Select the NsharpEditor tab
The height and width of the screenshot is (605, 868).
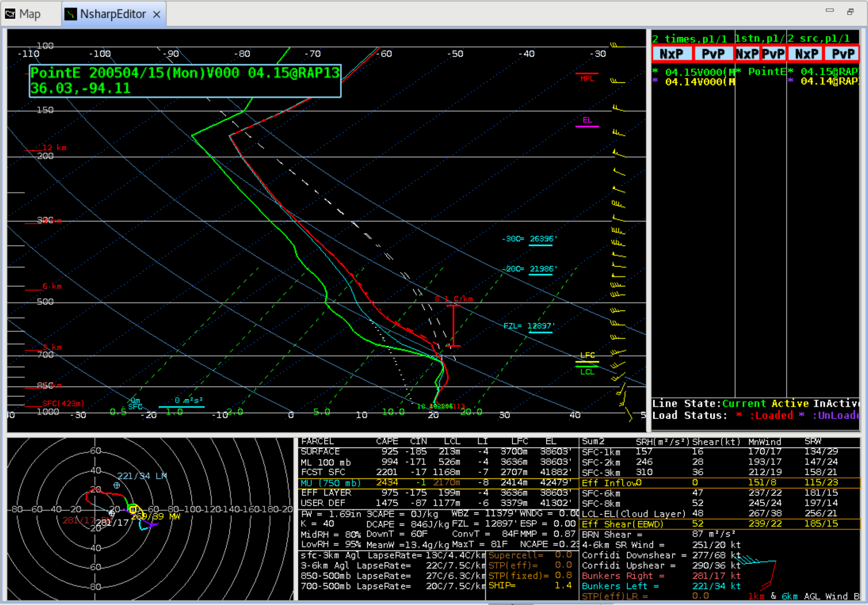[x=113, y=14]
